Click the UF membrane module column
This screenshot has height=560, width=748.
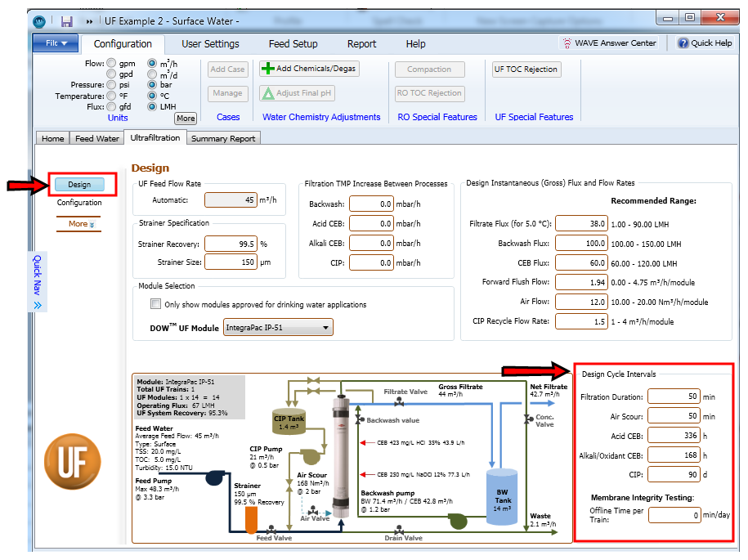(x=341, y=456)
